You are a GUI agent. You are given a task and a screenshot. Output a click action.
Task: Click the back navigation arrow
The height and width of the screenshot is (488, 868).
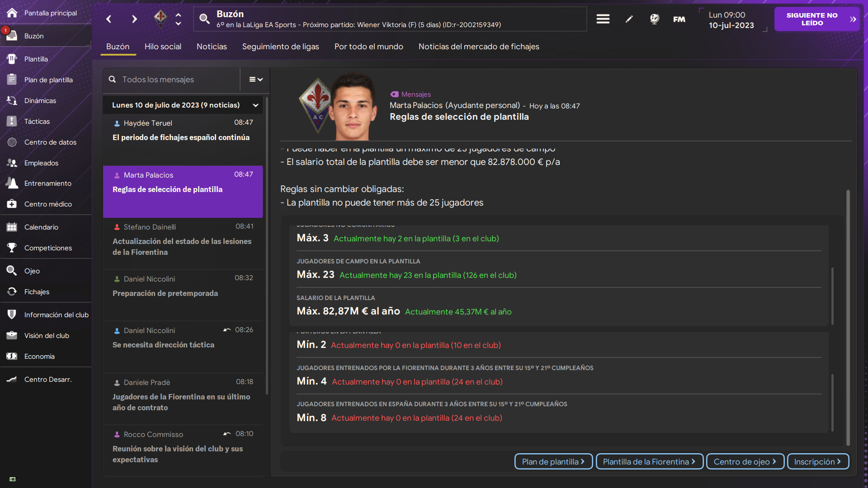108,19
